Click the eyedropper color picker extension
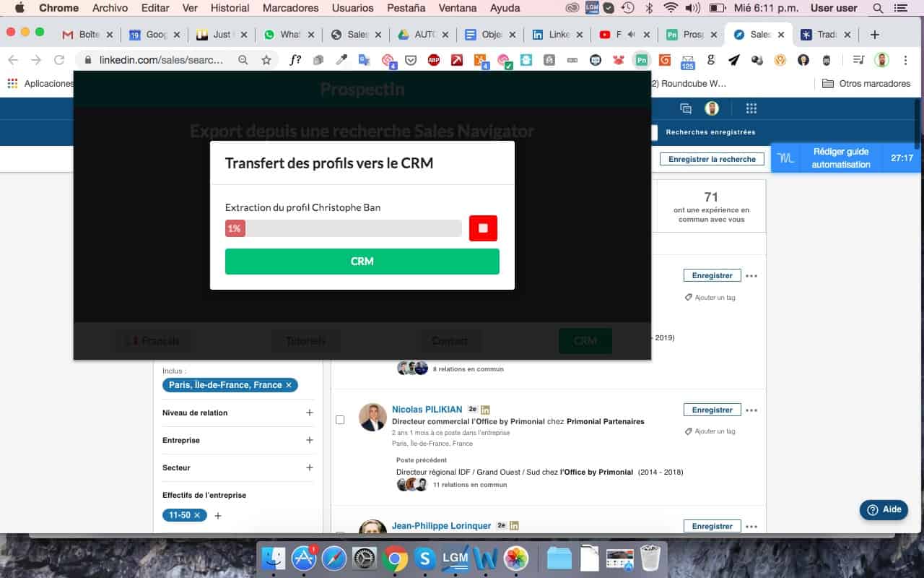Image resolution: width=924 pixels, height=578 pixels. 341,60
